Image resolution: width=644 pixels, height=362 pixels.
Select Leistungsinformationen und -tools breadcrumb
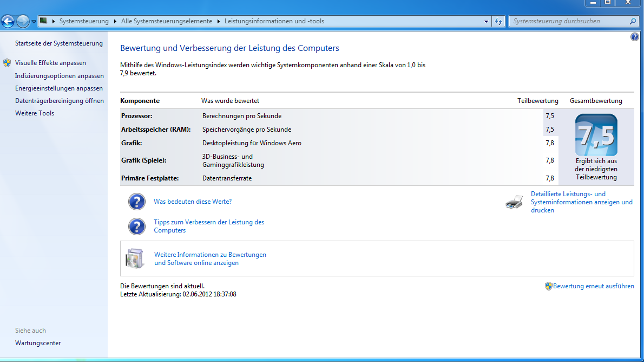click(x=274, y=21)
